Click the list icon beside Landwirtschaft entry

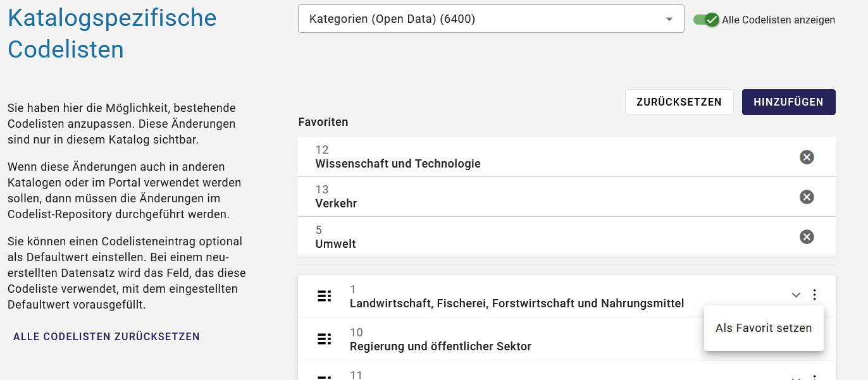coord(325,295)
